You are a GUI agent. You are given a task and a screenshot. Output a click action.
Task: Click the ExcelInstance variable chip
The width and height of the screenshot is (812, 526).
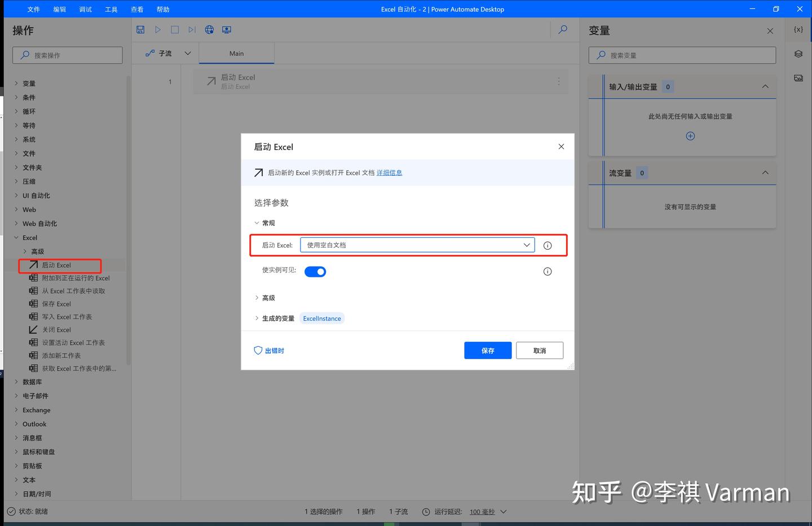click(321, 318)
